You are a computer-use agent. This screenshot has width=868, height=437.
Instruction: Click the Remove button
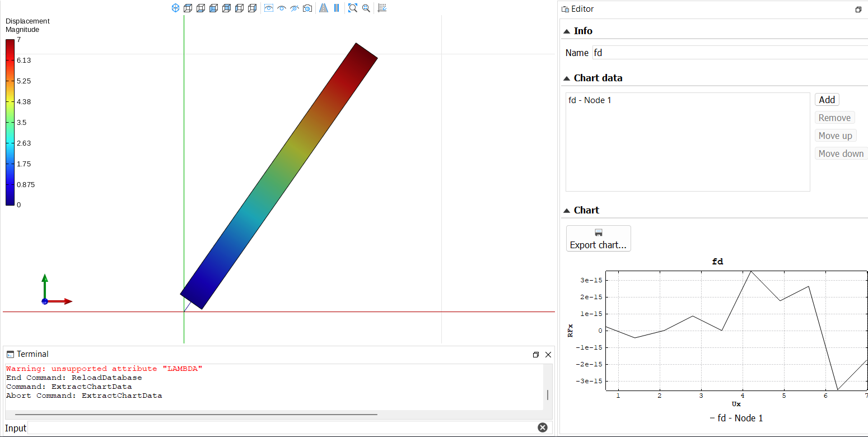[x=835, y=118]
